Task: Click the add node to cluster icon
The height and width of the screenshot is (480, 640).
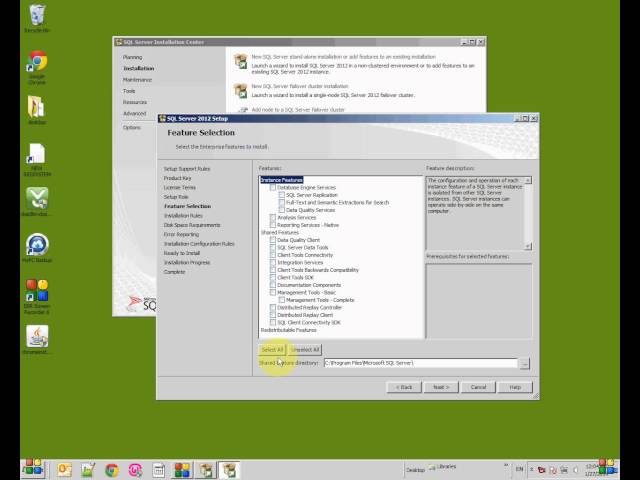Action: (243, 110)
